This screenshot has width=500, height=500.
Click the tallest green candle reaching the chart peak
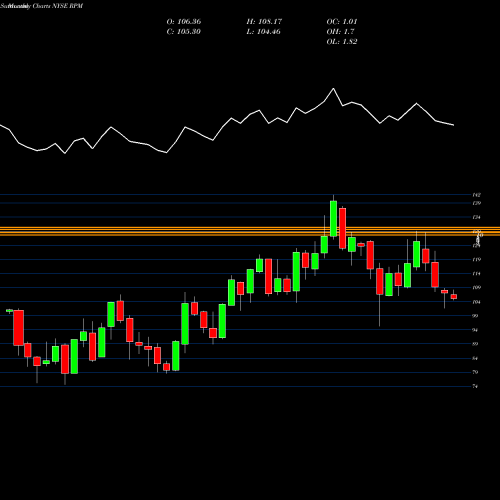(x=333, y=218)
